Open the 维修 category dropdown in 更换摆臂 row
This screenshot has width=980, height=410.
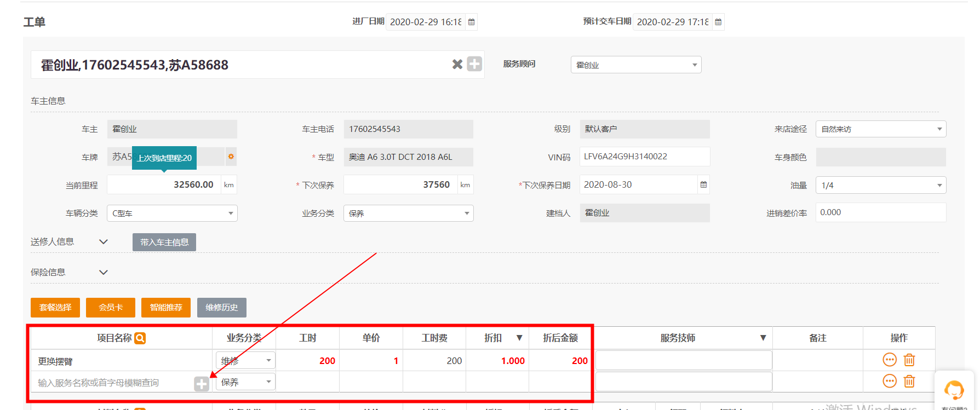point(245,360)
